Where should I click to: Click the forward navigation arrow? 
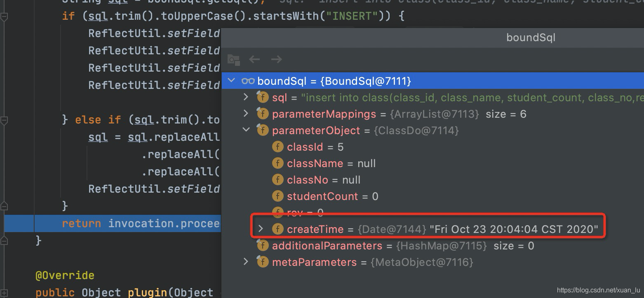[276, 59]
